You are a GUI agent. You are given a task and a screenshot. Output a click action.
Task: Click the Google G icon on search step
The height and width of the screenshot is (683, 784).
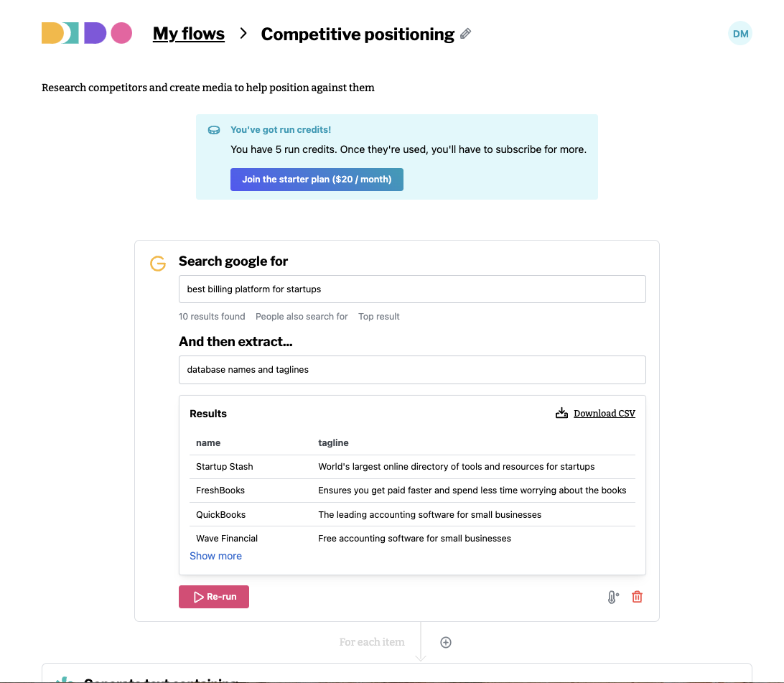tap(158, 263)
